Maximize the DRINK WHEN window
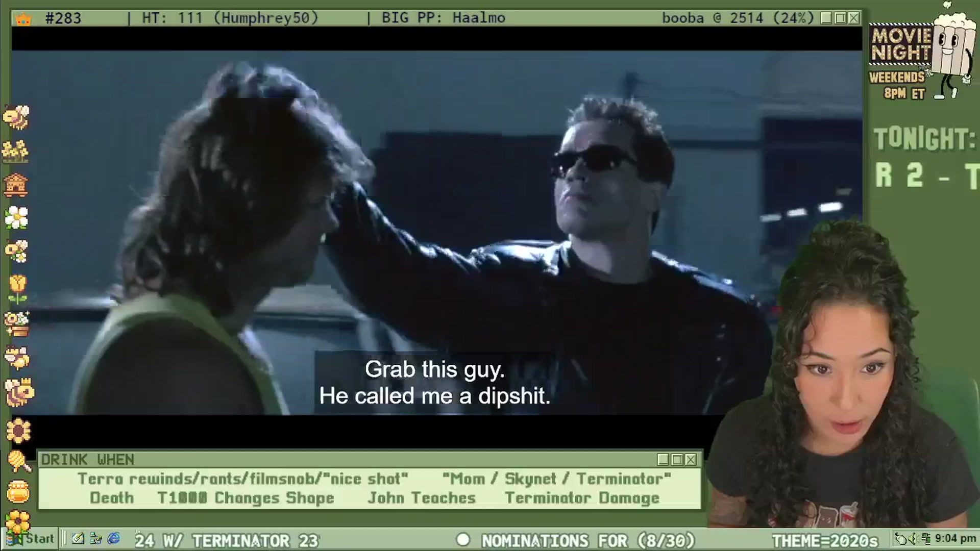 [x=677, y=460]
